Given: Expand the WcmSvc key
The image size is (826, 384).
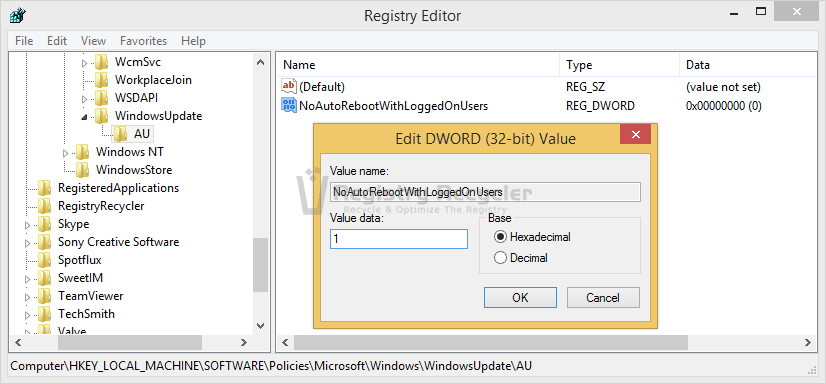Looking at the screenshot, I should tap(85, 63).
